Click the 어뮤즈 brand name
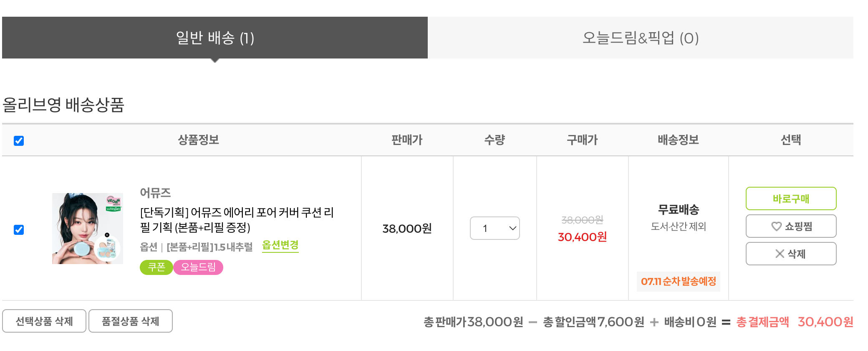The width and height of the screenshot is (868, 351). coord(156,193)
